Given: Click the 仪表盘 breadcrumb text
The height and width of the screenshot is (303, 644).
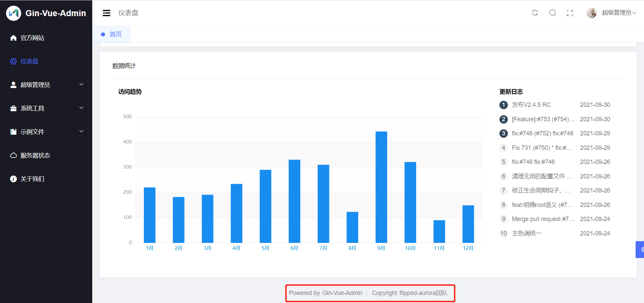Looking at the screenshot, I should [x=128, y=13].
